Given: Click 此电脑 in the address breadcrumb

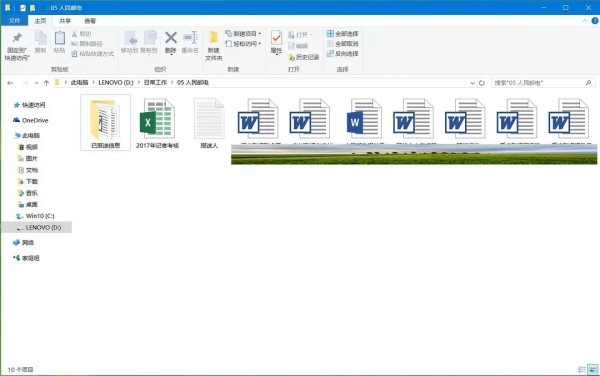Looking at the screenshot, I should (79, 83).
